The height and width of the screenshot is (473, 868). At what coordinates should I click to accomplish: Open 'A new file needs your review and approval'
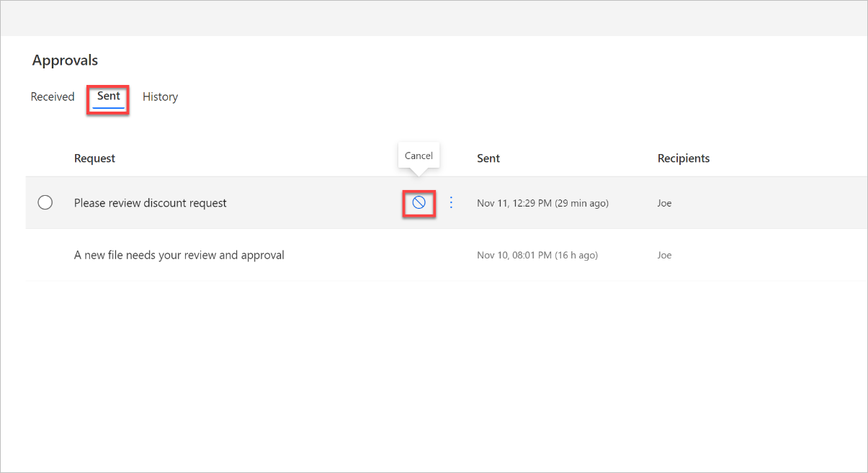pos(179,255)
